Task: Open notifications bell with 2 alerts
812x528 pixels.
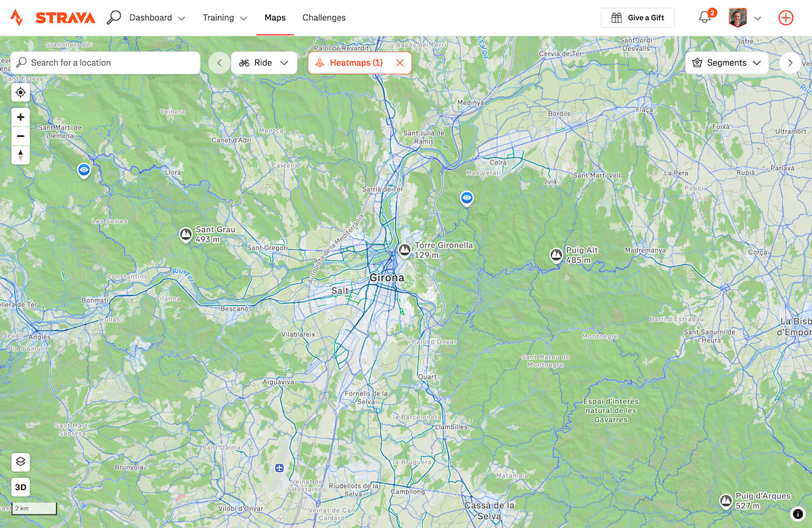Action: click(x=706, y=17)
